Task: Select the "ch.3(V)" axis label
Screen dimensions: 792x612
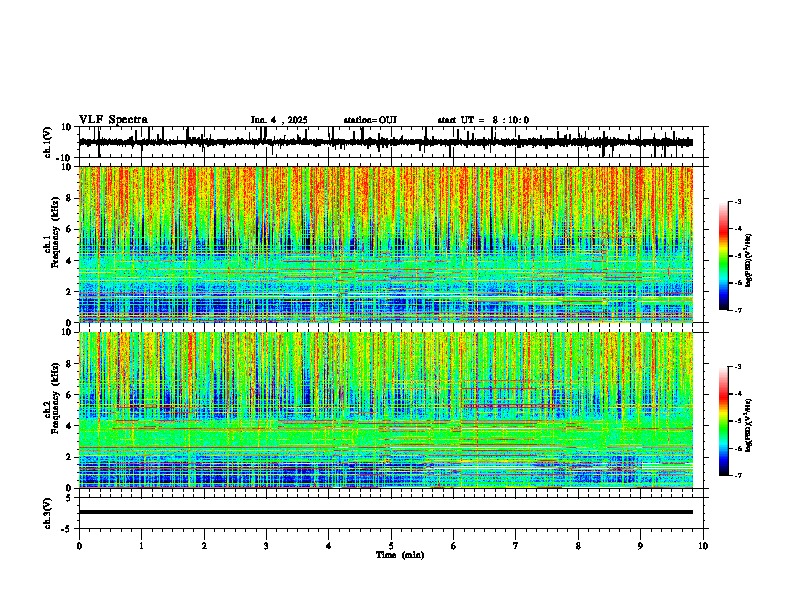Action: [47, 513]
